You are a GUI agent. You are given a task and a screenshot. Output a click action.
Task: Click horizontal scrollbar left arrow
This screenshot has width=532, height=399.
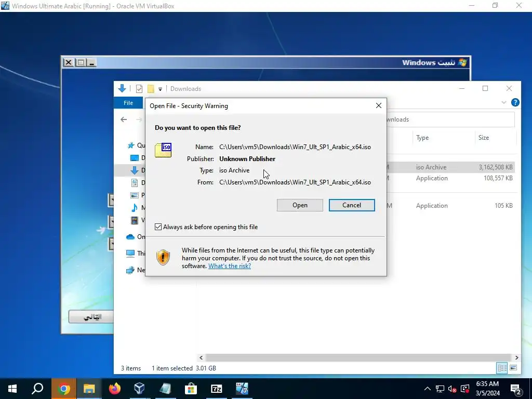tap(201, 357)
